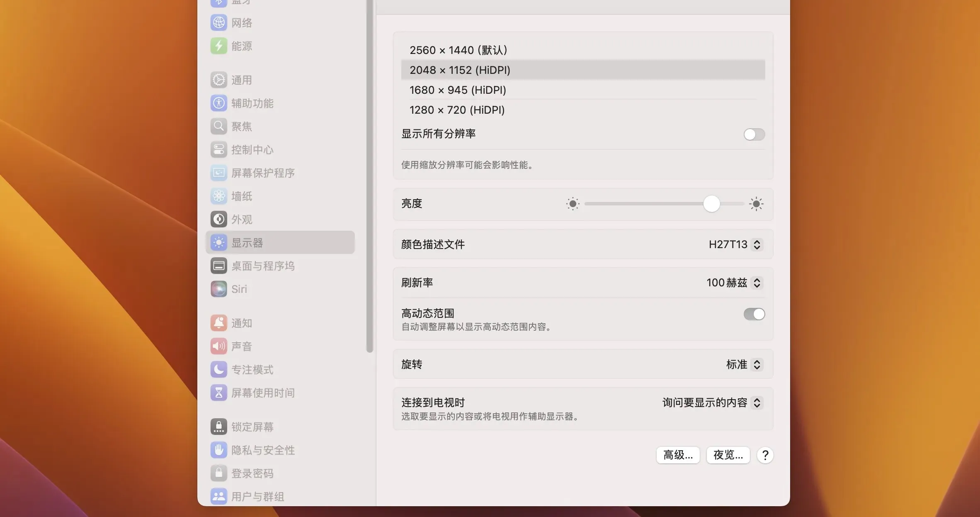
Task: Enable the 显示所有分辨率 toggle
Action: (x=754, y=134)
